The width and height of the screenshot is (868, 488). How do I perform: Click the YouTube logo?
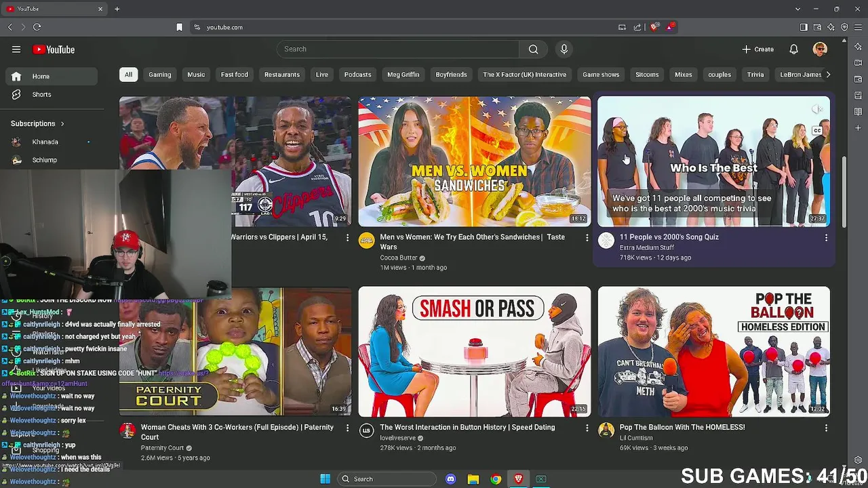pos(54,49)
